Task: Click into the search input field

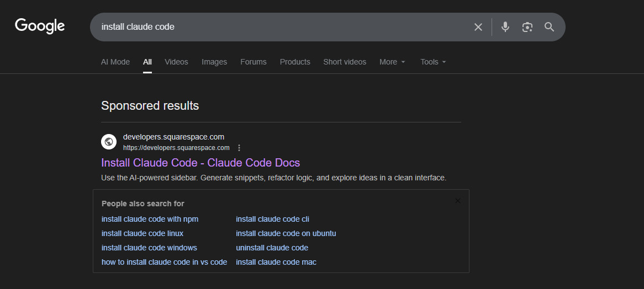Action: click(x=276, y=27)
